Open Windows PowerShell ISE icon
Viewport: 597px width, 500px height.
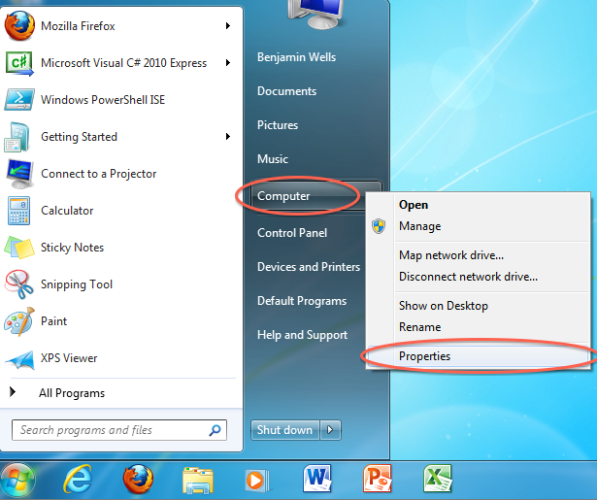19,100
